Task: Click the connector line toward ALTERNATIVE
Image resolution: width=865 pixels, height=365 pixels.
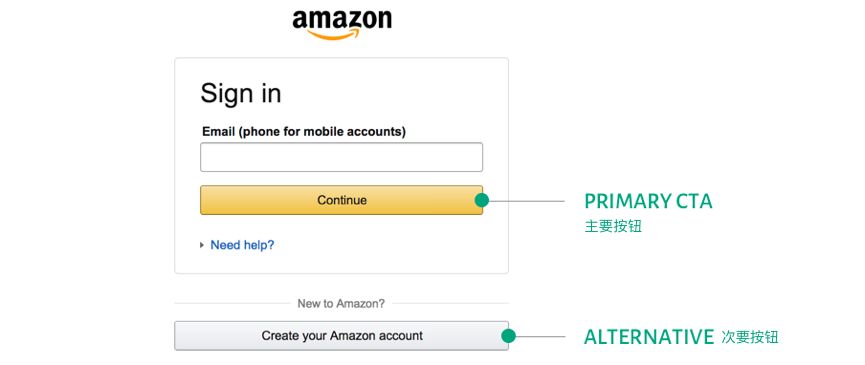Action: click(x=541, y=336)
